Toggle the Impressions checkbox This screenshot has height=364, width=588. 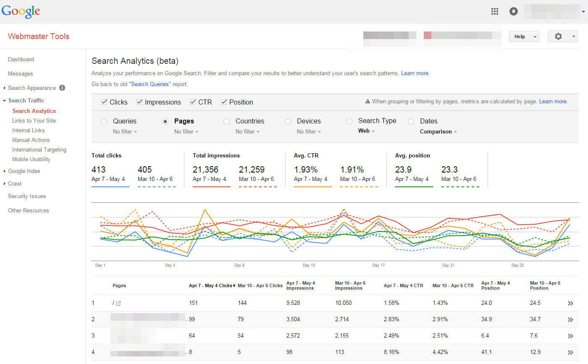click(x=139, y=102)
